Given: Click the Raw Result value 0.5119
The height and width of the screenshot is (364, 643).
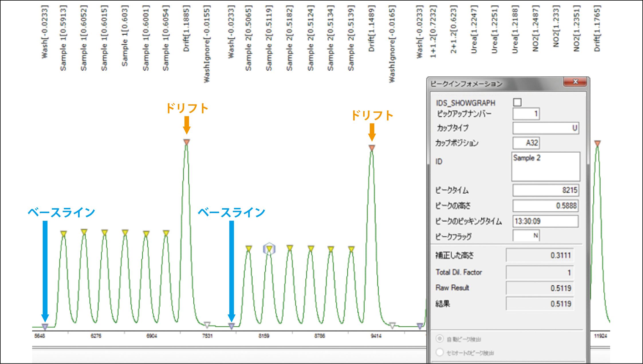Looking at the screenshot, I should (x=540, y=288).
